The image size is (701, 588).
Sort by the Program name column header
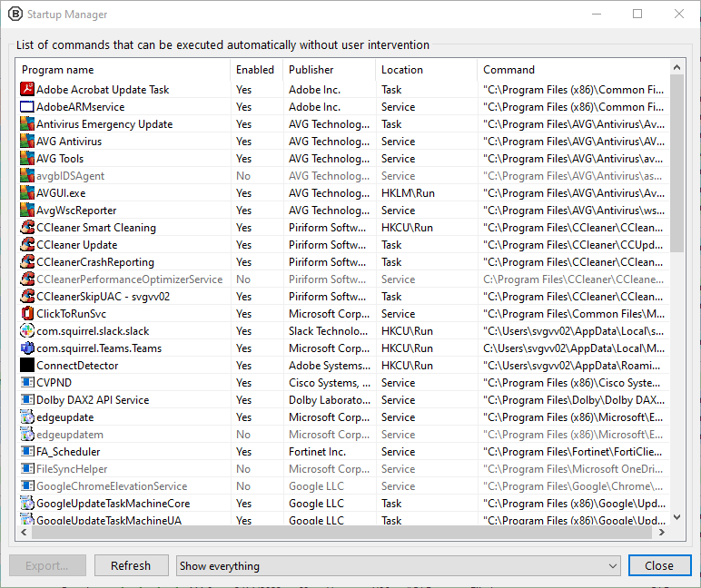tap(123, 70)
